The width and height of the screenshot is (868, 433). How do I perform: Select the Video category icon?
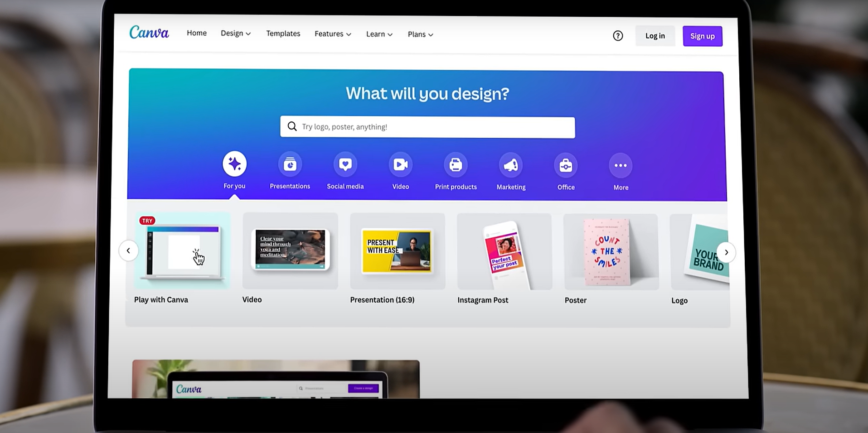pyautogui.click(x=400, y=165)
